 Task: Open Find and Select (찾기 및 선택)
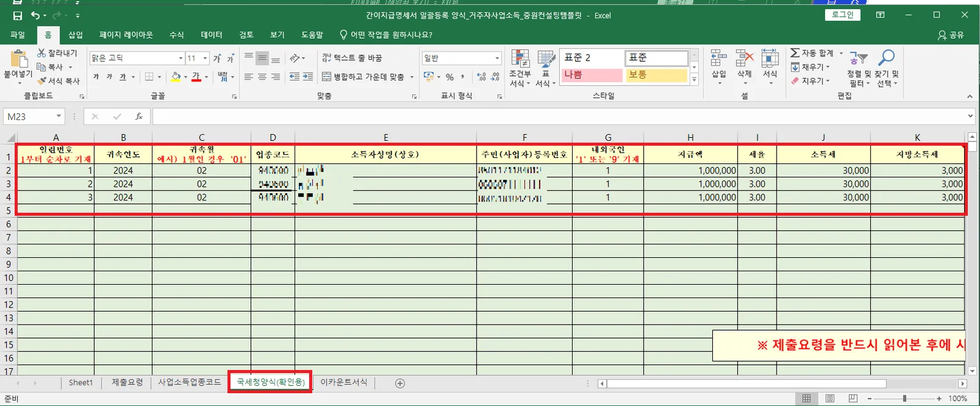[x=886, y=68]
